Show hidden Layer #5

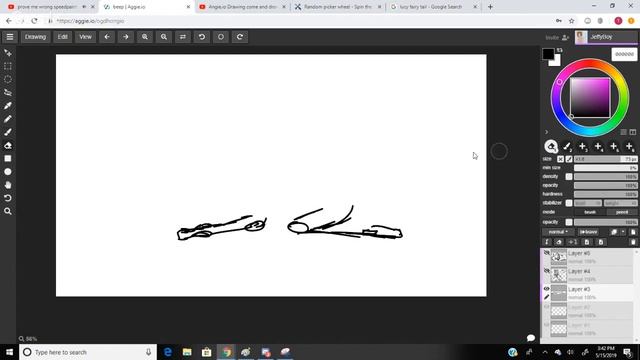[x=547, y=253]
